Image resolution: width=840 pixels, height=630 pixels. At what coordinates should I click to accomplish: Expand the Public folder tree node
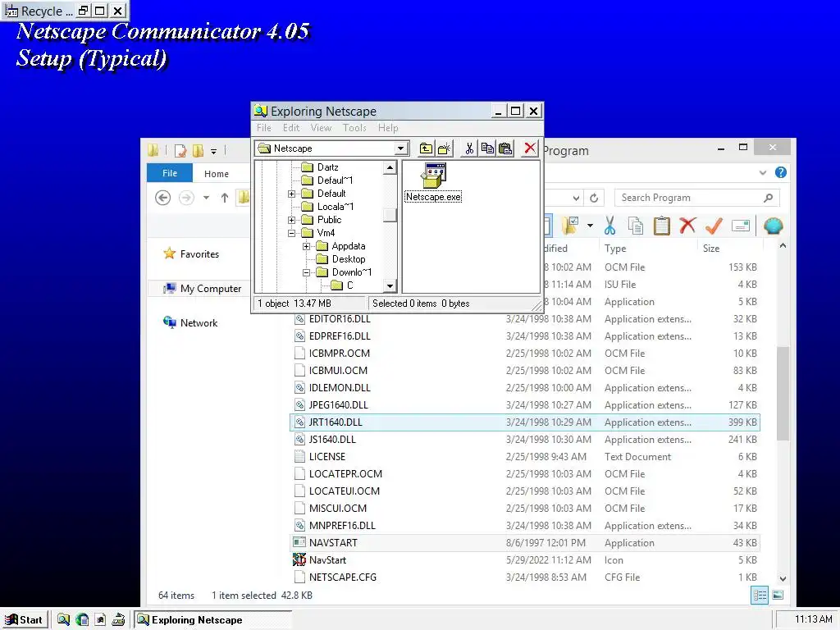(291, 220)
